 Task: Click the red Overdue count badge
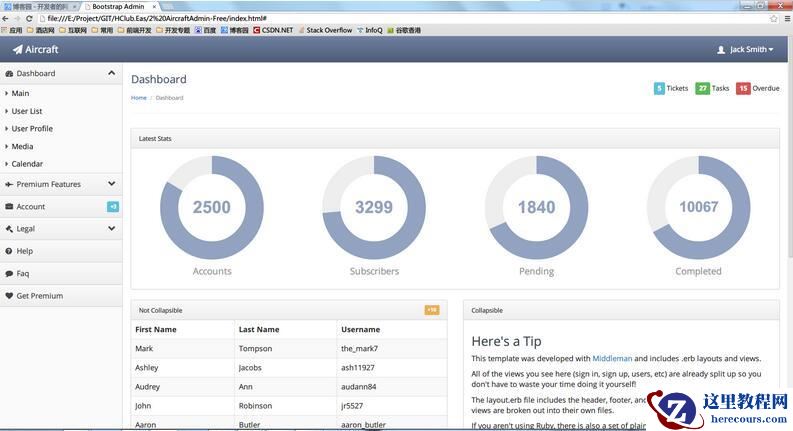coord(743,89)
